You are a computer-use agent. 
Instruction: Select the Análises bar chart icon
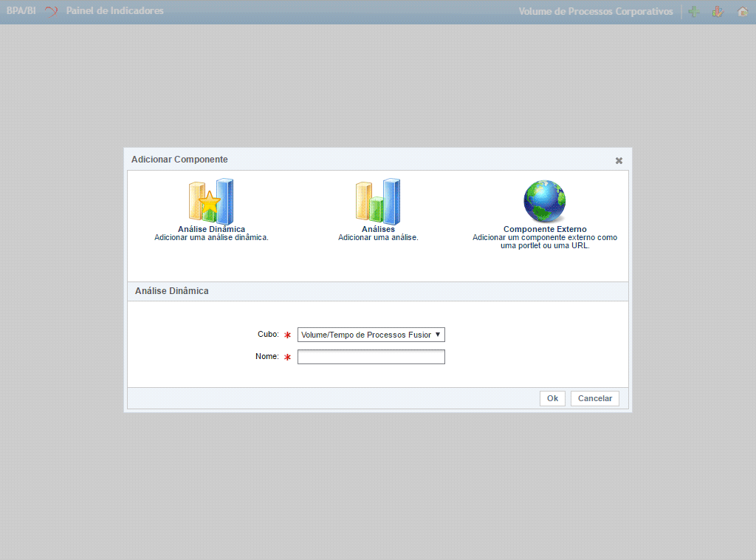[x=378, y=201]
